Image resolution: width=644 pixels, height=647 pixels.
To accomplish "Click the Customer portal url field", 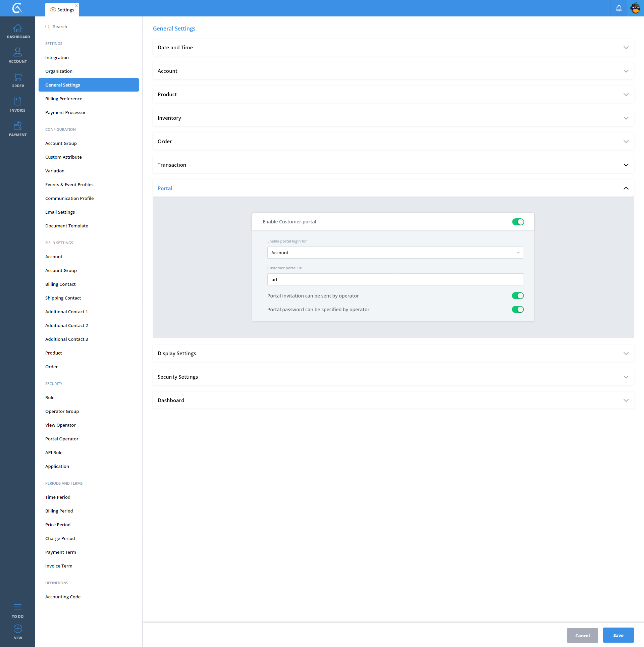I will point(395,279).
